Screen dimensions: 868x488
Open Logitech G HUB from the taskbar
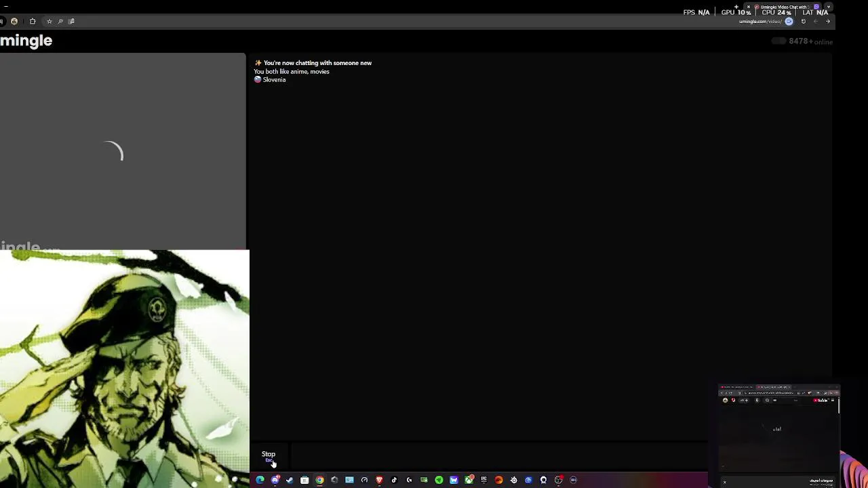coord(409,480)
